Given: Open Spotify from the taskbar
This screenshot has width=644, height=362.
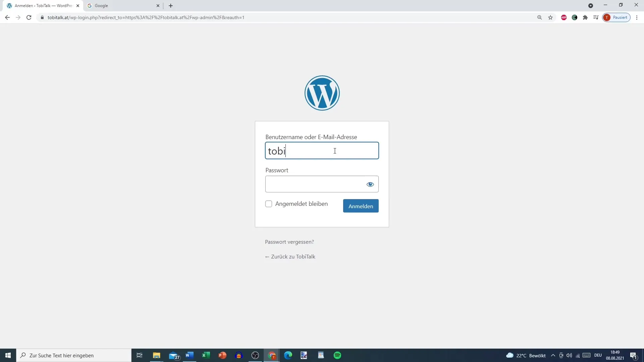Looking at the screenshot, I should tap(337, 355).
